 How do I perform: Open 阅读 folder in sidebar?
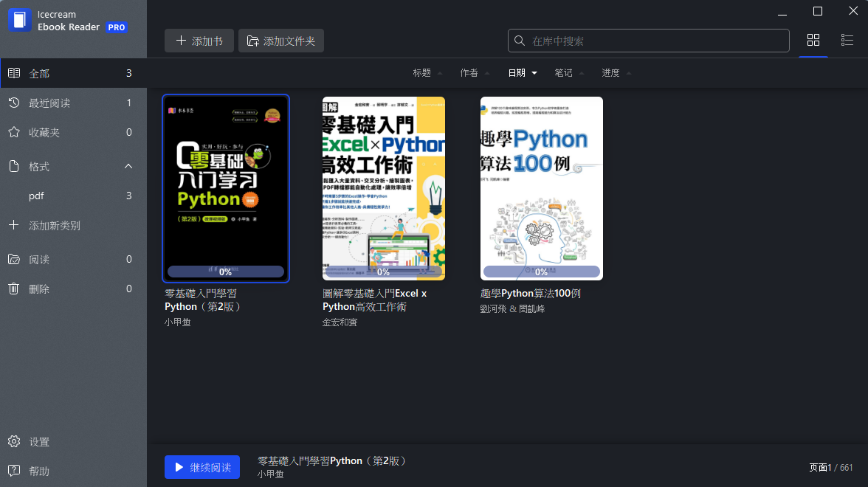(74, 259)
